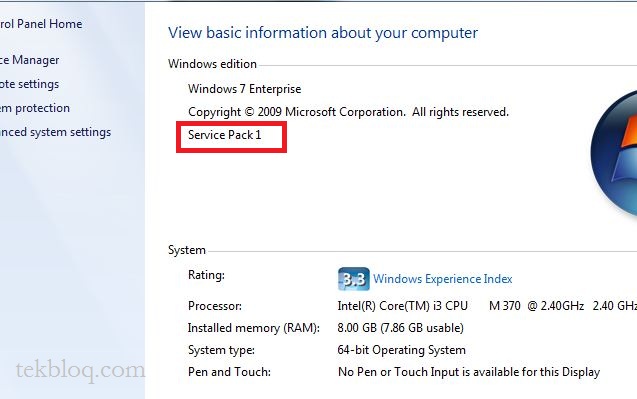Open Remote settings in the left pane
This screenshot has height=399, width=637.
pos(29,84)
